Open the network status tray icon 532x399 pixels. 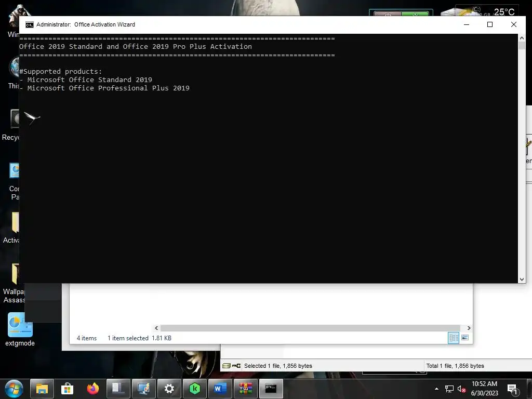click(x=449, y=389)
